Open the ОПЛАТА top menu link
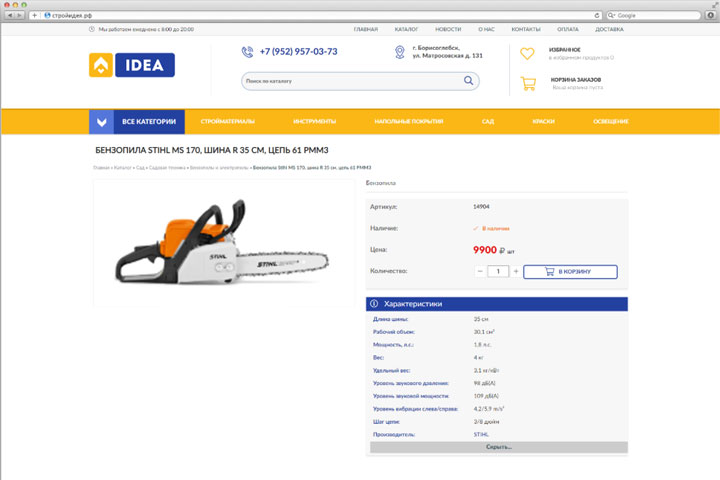The height and width of the screenshot is (480, 720). 568,29
